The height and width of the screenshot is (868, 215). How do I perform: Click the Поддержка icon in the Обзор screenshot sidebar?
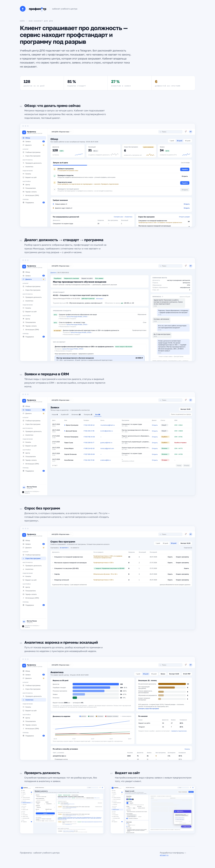[x=24, y=203]
